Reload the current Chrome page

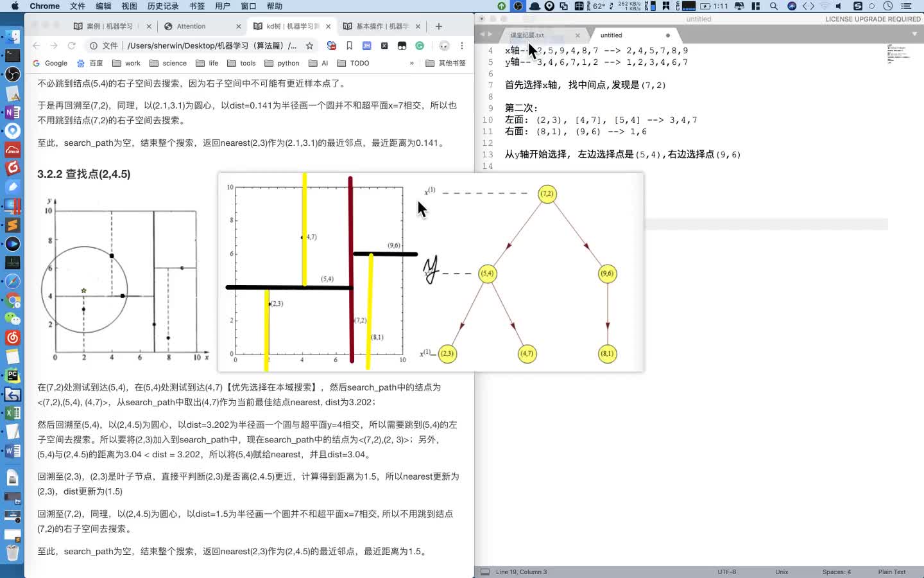click(x=72, y=46)
